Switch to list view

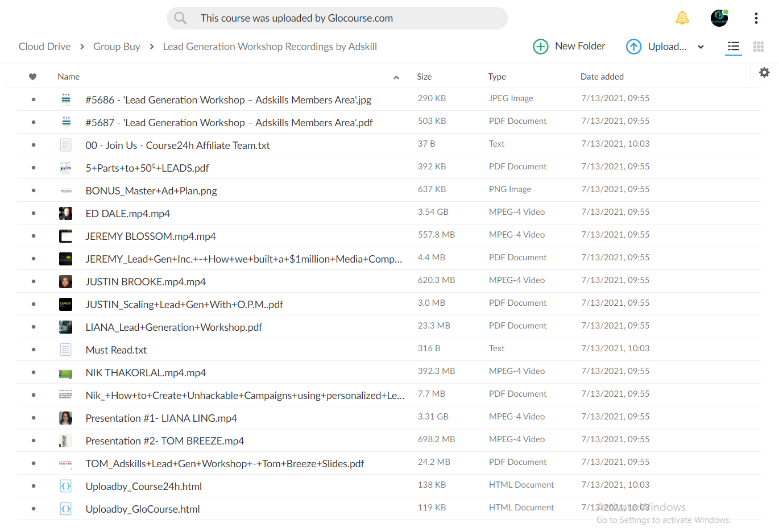pyautogui.click(x=734, y=47)
